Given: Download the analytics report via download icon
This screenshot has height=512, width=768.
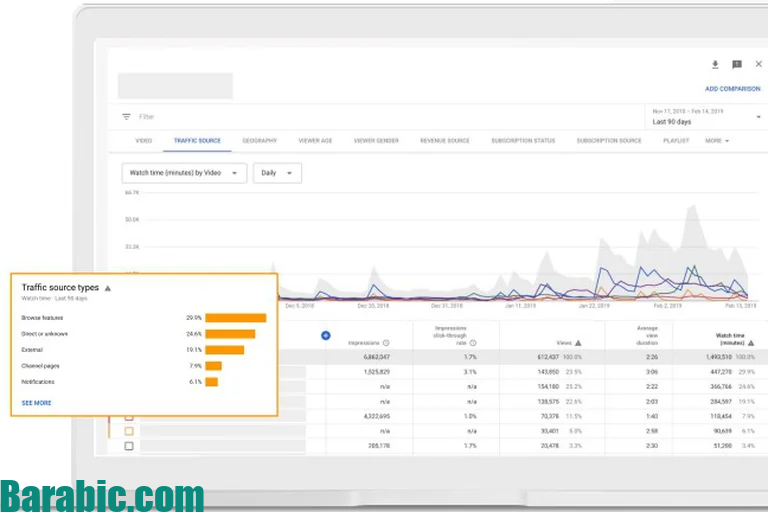Looking at the screenshot, I should 715,64.
